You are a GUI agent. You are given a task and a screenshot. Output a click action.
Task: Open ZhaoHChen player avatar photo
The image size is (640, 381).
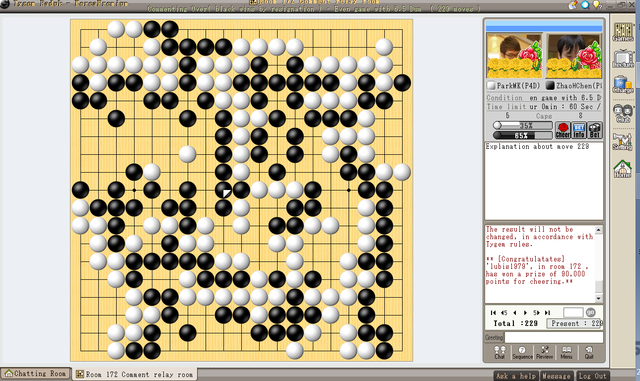pyautogui.click(x=573, y=56)
